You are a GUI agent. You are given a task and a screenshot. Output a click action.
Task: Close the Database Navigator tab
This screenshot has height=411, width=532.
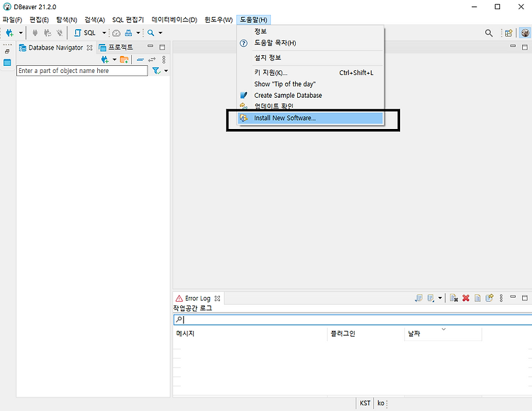coord(89,47)
